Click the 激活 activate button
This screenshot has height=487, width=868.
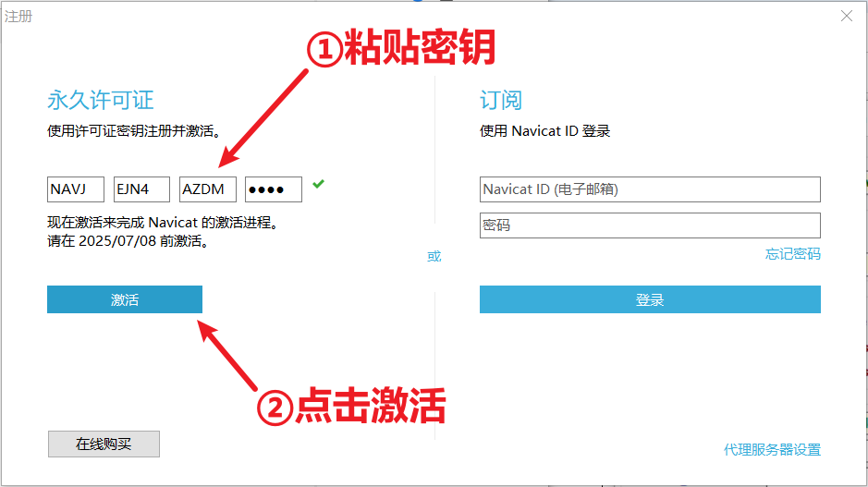125,299
